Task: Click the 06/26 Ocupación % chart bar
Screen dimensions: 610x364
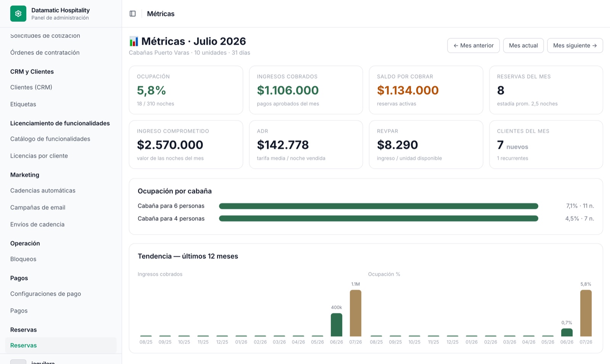Action: [567, 332]
